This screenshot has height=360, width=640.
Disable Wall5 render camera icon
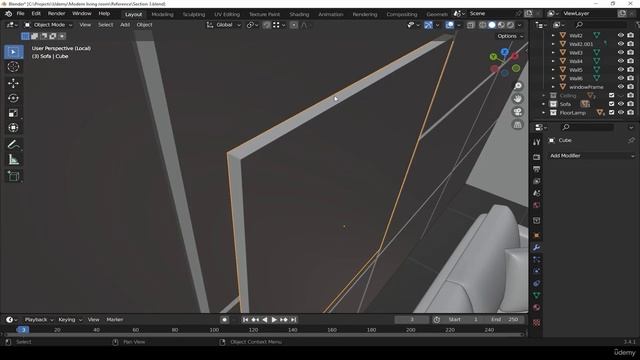pyautogui.click(x=631, y=70)
